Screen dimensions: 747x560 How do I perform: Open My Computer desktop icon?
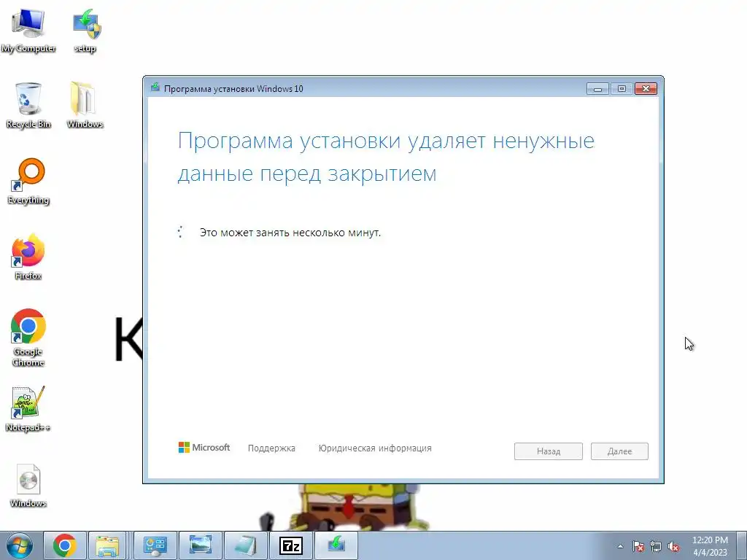(x=28, y=30)
